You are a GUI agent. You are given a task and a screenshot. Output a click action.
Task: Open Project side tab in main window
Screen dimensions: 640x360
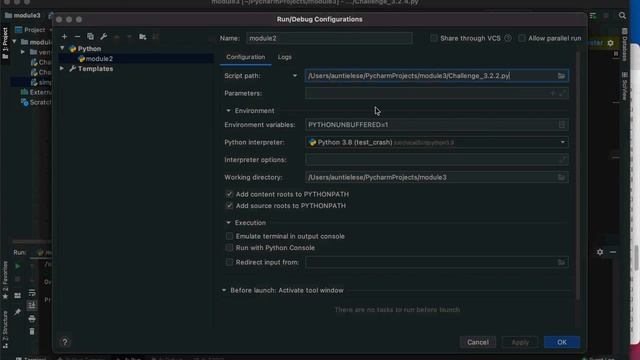coord(5,43)
